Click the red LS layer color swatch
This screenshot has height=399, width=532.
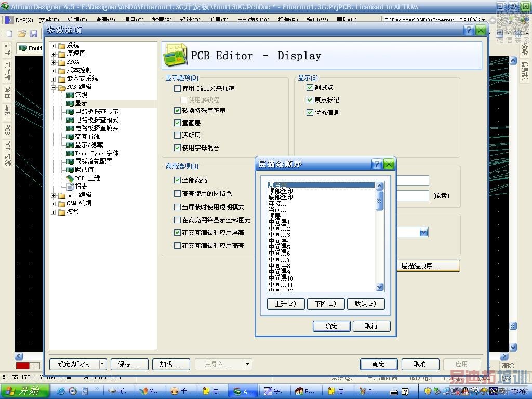pos(23,366)
